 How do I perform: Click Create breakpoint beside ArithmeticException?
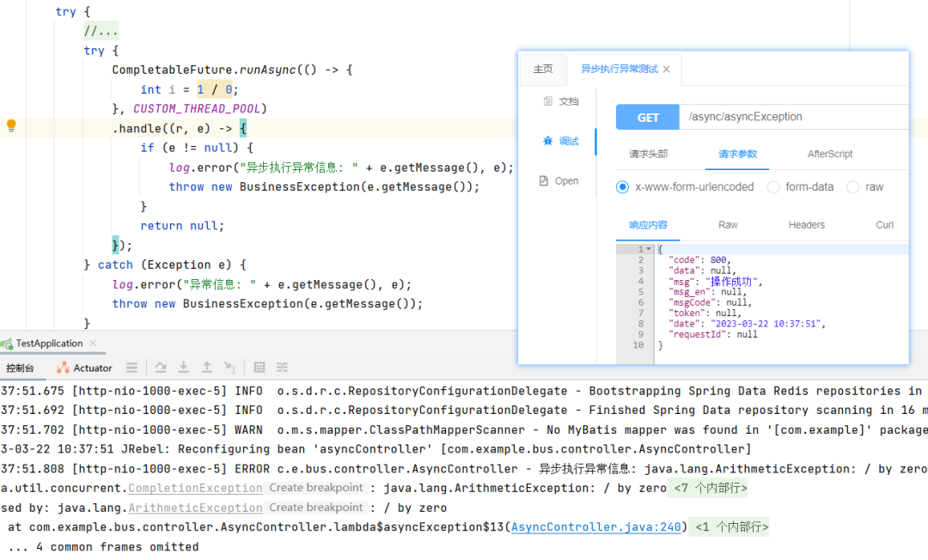316,508
